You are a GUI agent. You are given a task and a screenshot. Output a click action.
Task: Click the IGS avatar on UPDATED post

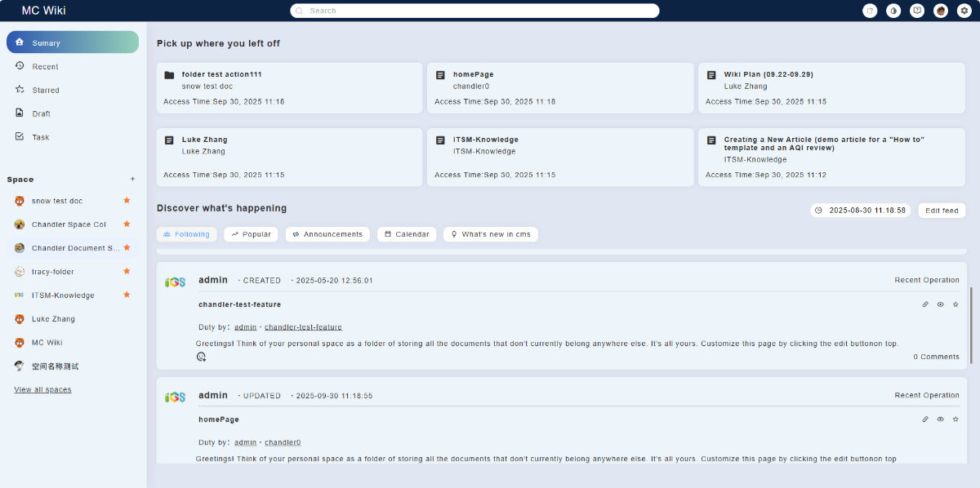coord(175,397)
